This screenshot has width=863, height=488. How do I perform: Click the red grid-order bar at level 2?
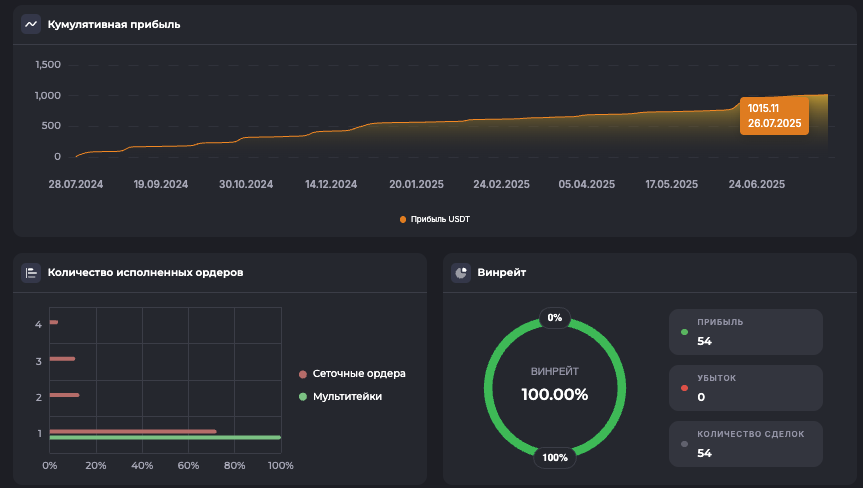click(x=64, y=395)
